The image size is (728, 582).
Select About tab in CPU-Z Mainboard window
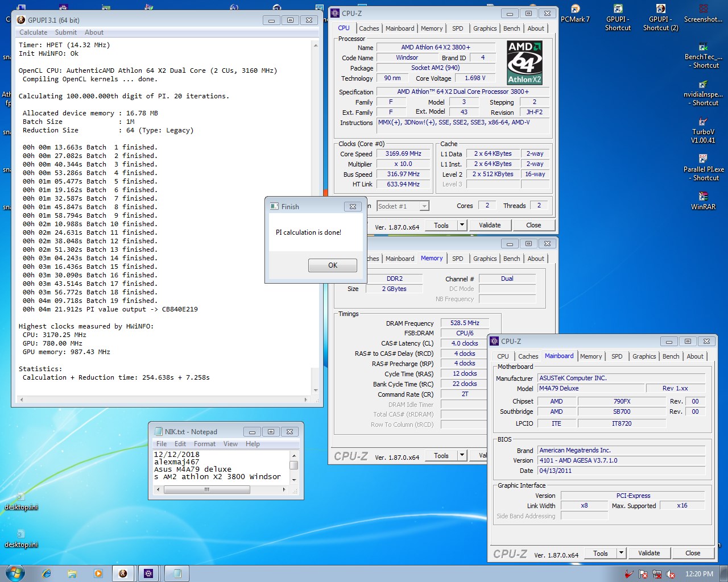click(695, 356)
